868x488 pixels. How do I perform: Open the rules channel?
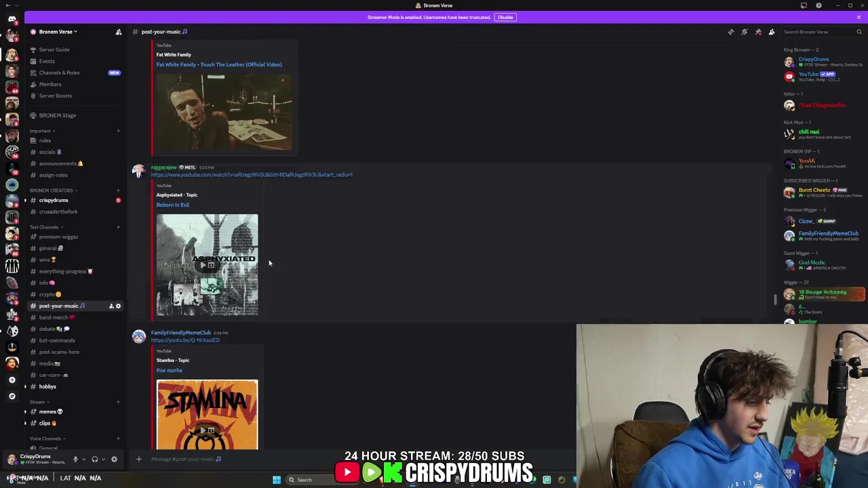click(45, 140)
